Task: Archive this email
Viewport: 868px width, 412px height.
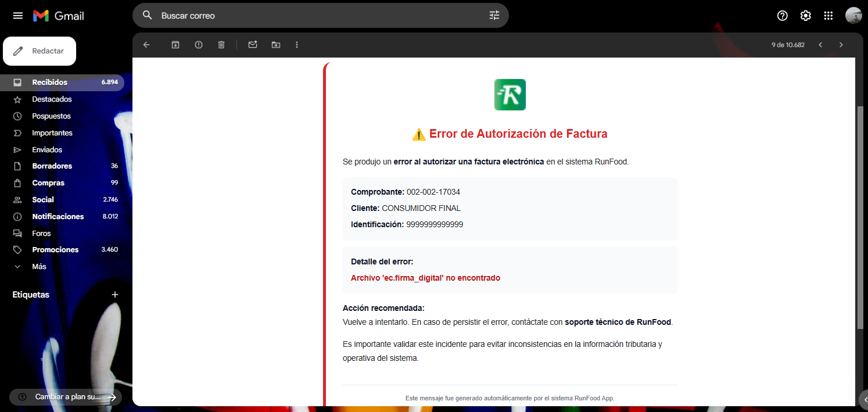Action: pos(175,45)
